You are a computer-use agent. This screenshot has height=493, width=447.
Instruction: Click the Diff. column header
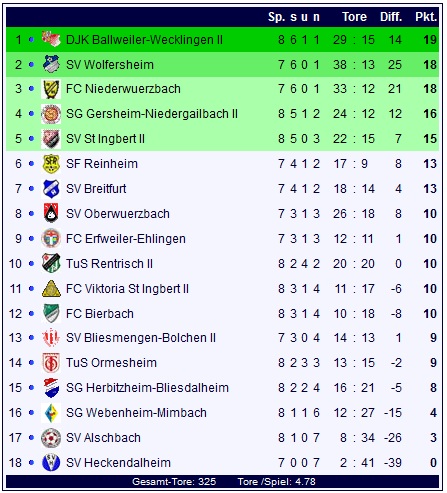click(x=391, y=17)
